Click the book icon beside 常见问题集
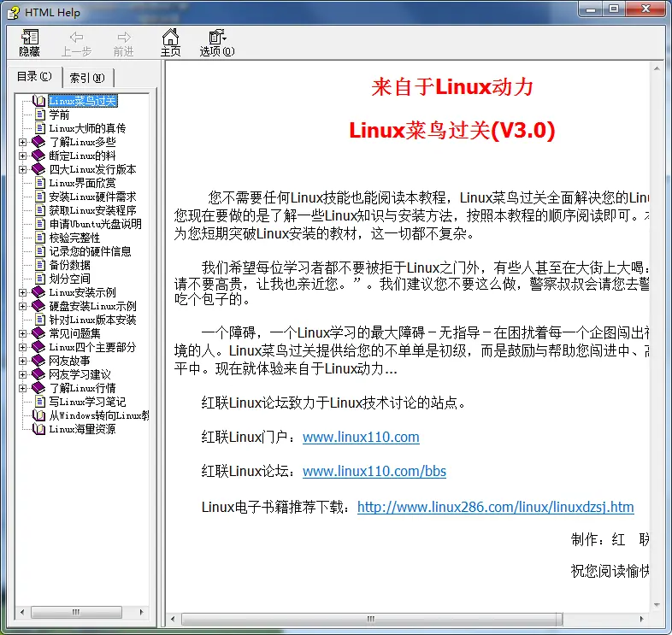This screenshot has height=635, width=672. [38, 333]
